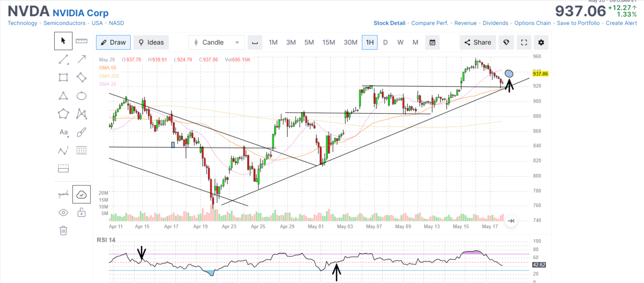Select the ruler measure tool
644x283 pixels.
(81, 41)
